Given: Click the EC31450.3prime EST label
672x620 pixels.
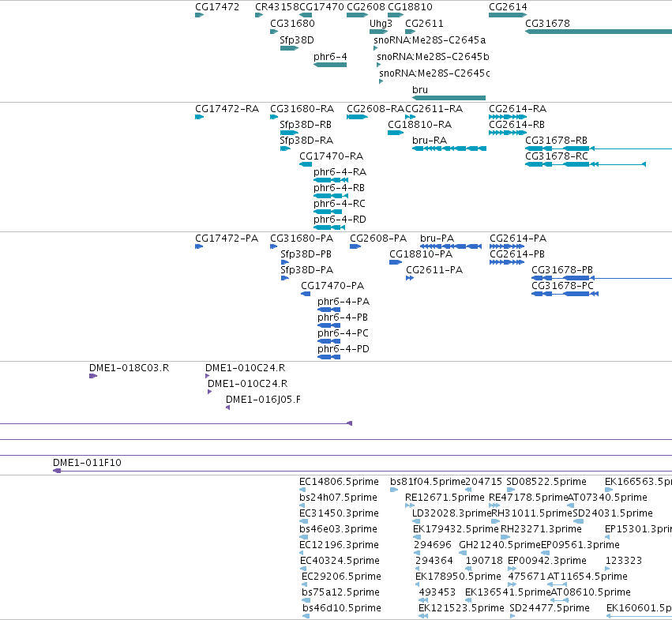Looking at the screenshot, I should (x=339, y=513).
